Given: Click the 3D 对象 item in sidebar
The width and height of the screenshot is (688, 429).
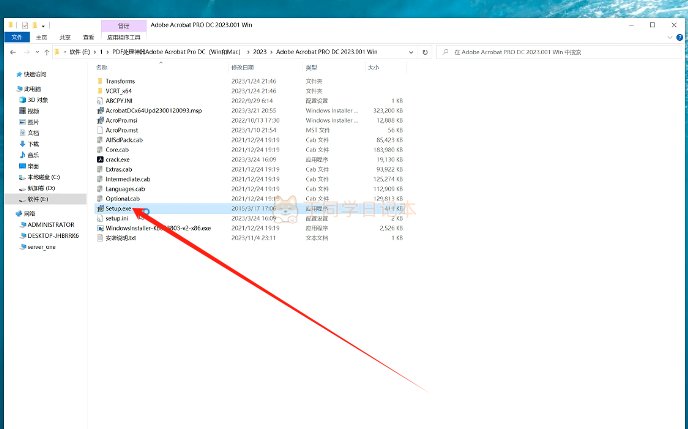Looking at the screenshot, I should 36,101.
